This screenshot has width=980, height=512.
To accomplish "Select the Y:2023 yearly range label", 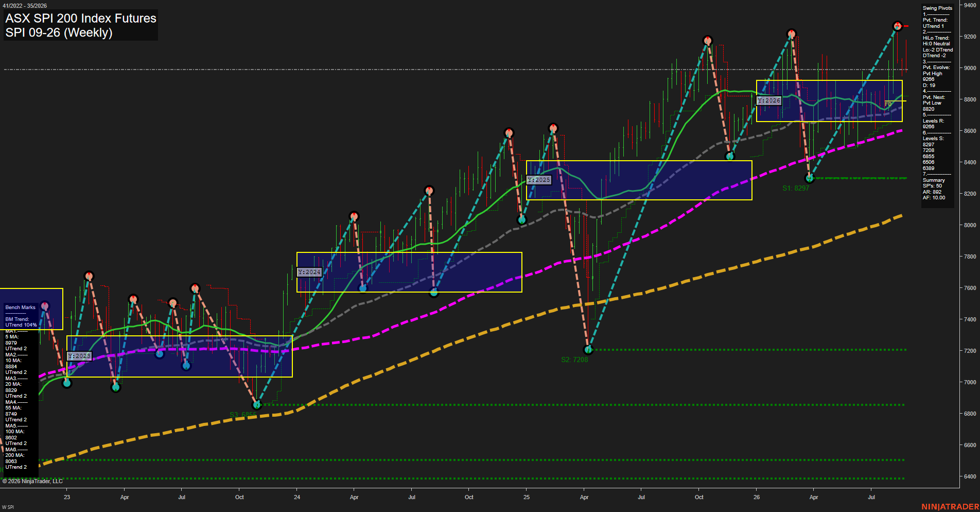I will tap(79, 356).
